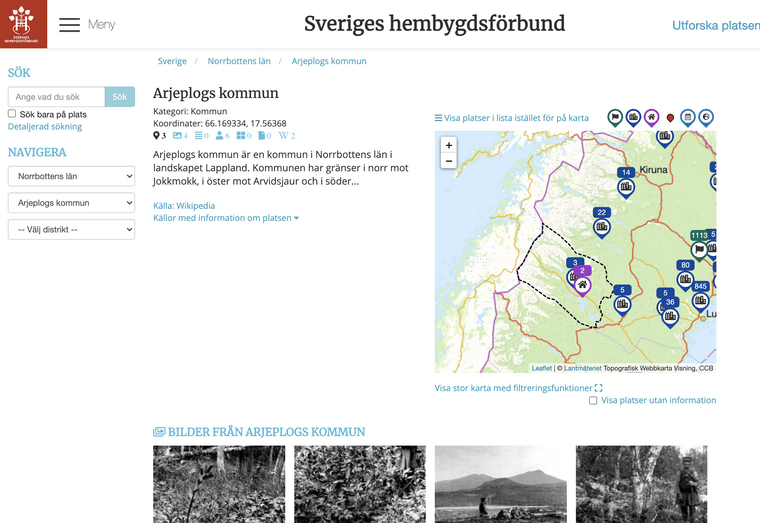Open the Norrbottens län dropdown
This screenshot has height=523, width=760.
click(71, 176)
